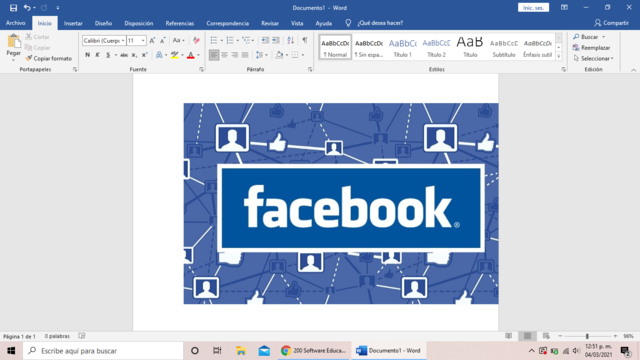The width and height of the screenshot is (640, 360).
Task: Open File Explorer from the taskbar
Action: click(241, 351)
